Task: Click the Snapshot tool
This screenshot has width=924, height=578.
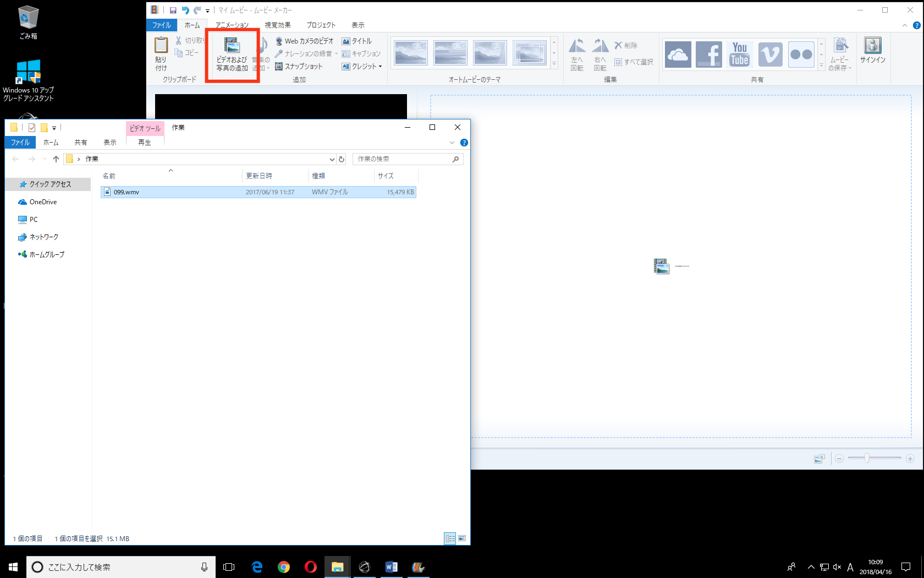Action: pyautogui.click(x=299, y=67)
